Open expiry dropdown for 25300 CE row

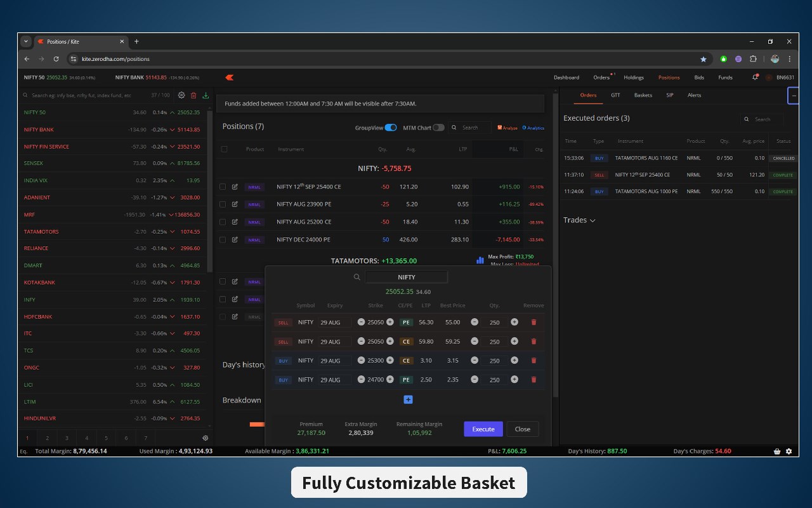pos(334,361)
